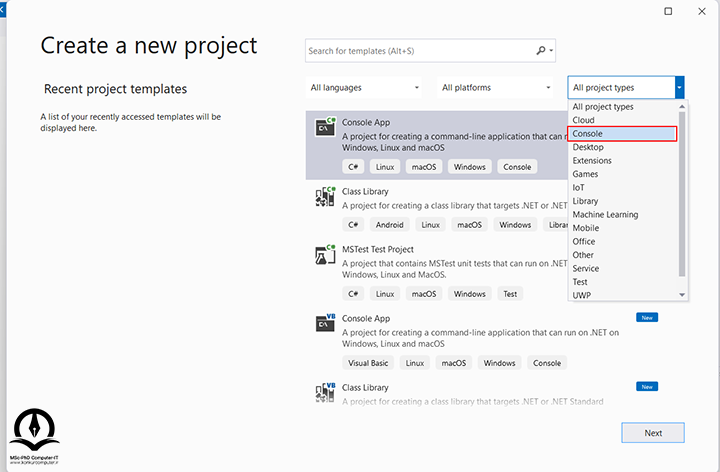Click Recent project templates heading
This screenshot has width=720, height=472.
[115, 89]
